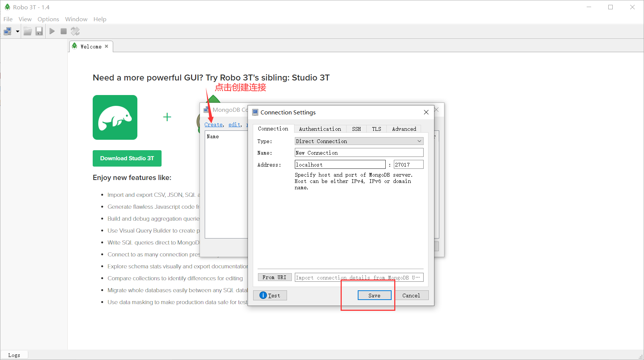Click the green plus sign icon
This screenshot has height=360, width=644.
pos(167,117)
